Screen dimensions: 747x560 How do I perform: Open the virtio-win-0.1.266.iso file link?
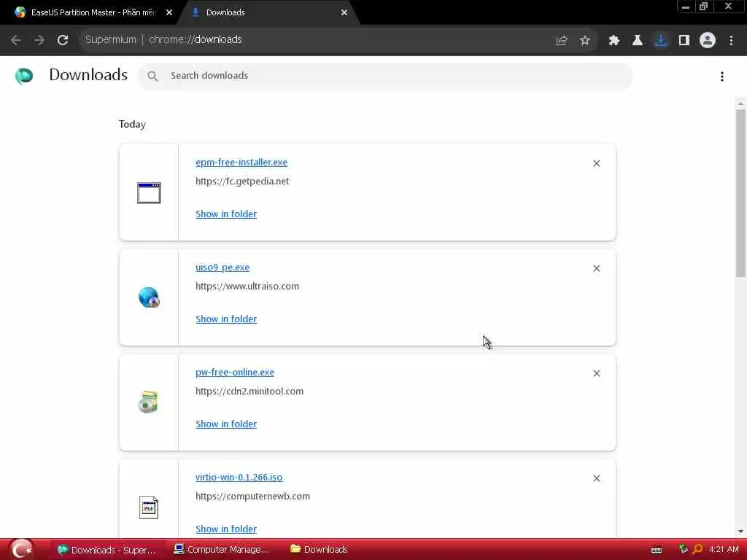(x=239, y=477)
